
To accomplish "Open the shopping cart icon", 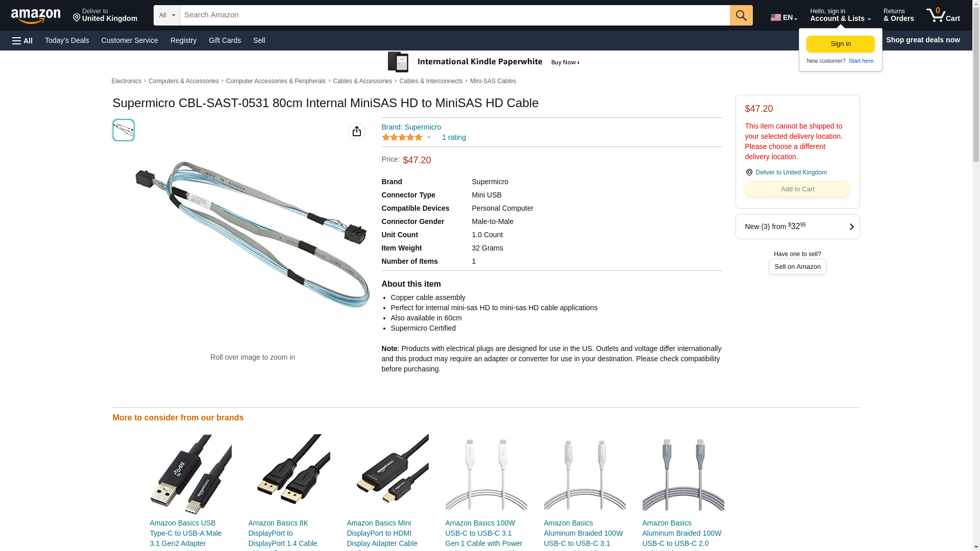I will (943, 15).
